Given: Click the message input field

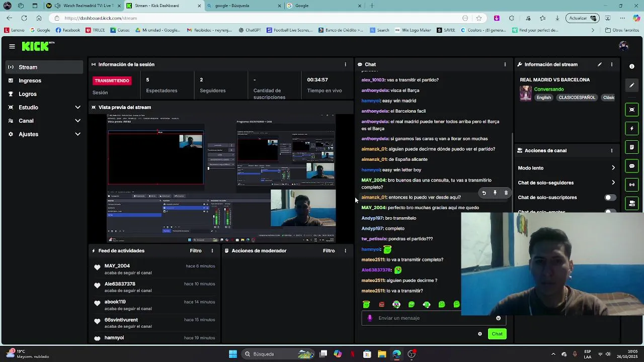Looking at the screenshot, I should pyautogui.click(x=433, y=318).
